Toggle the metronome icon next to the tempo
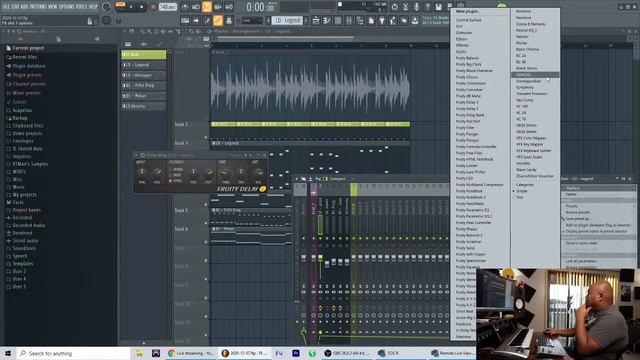640x360 pixels. pos(185,7)
